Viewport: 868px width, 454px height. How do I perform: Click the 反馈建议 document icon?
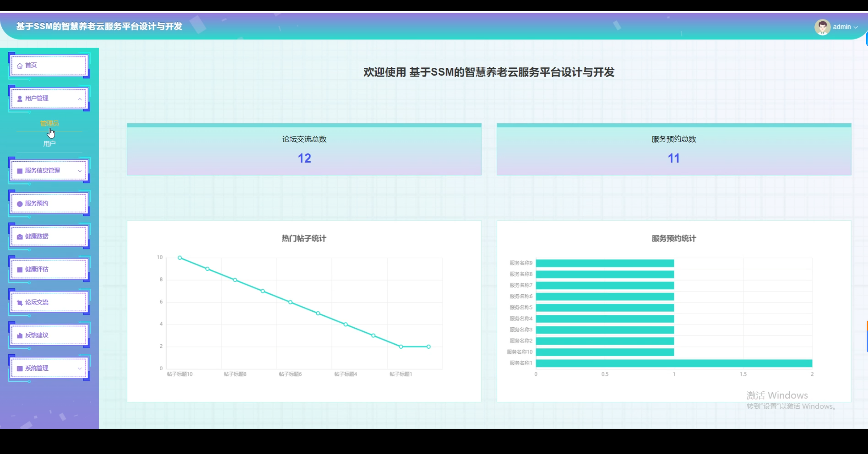(19, 335)
